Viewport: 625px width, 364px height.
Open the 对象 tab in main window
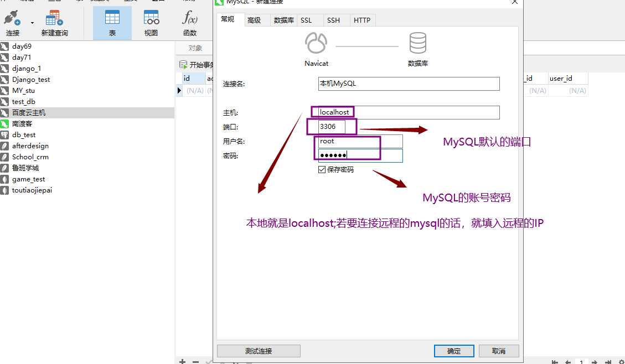195,48
